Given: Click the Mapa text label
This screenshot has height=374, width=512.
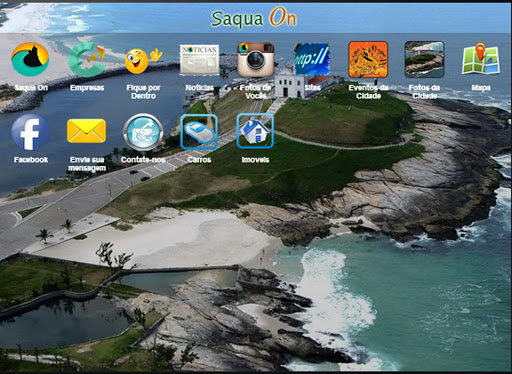Looking at the screenshot, I should 481,88.
